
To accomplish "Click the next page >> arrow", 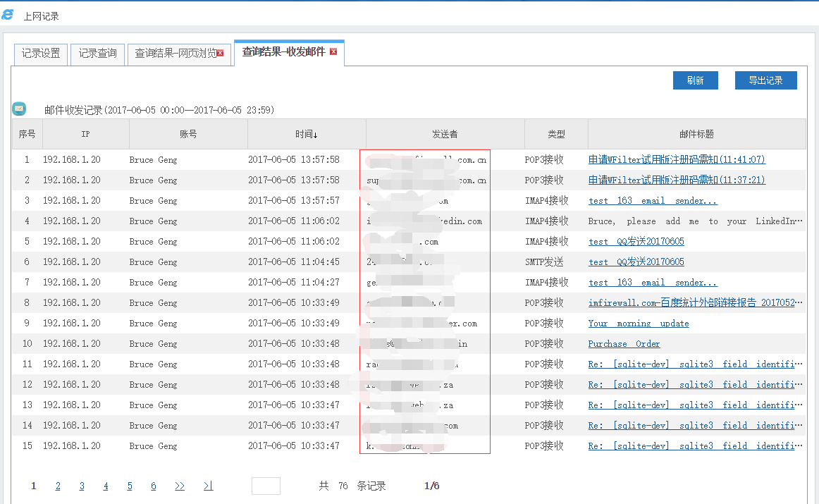I will coord(180,486).
